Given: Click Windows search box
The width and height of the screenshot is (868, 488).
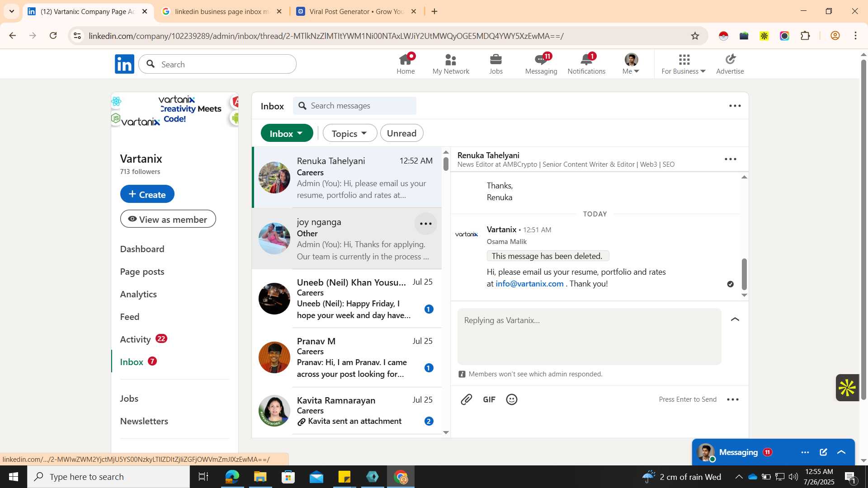Looking at the screenshot, I should tap(108, 477).
